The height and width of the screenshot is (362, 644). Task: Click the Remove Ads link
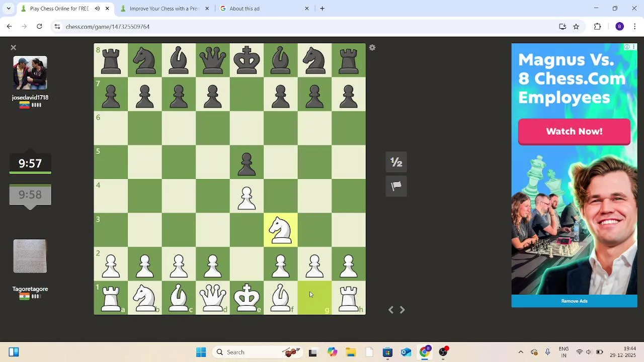574,301
